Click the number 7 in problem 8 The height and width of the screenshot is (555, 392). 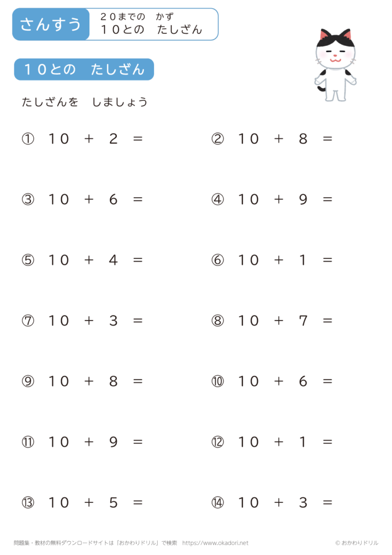(303, 321)
